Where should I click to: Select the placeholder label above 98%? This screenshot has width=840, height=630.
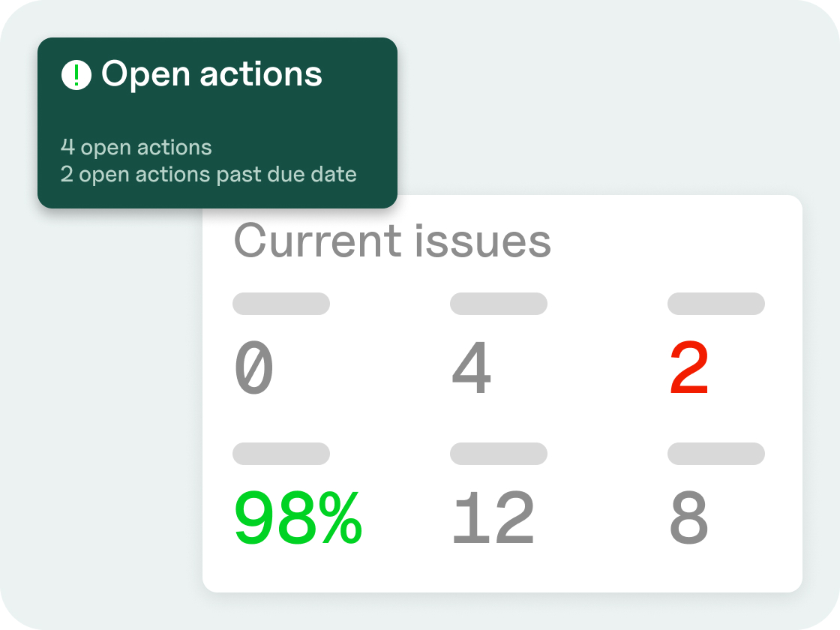click(281, 454)
